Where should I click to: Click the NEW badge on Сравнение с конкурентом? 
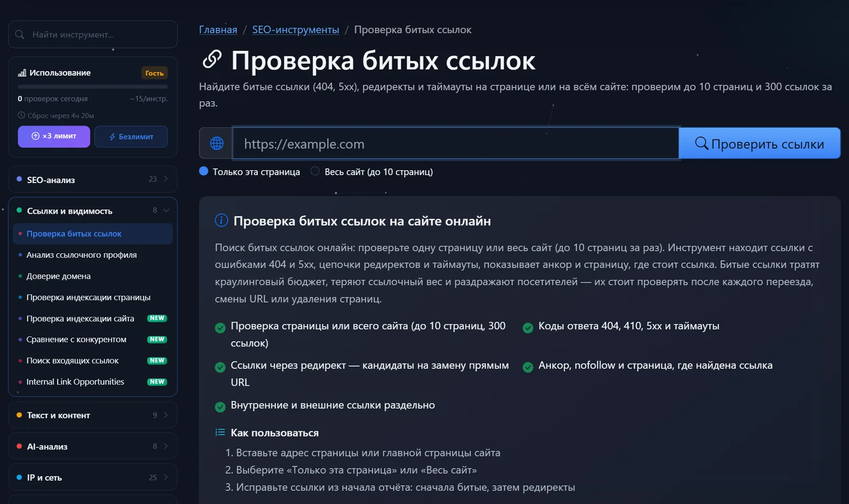[x=157, y=339]
